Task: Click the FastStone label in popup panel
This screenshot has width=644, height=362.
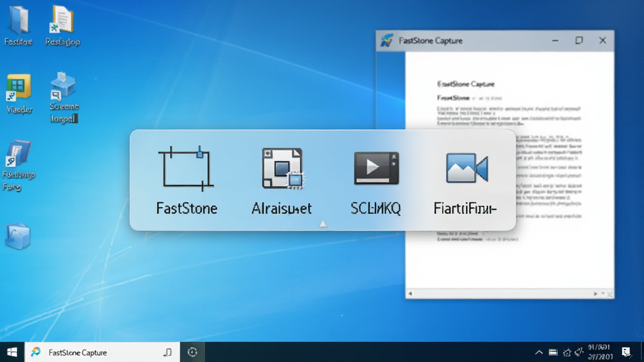Action: 187,209
